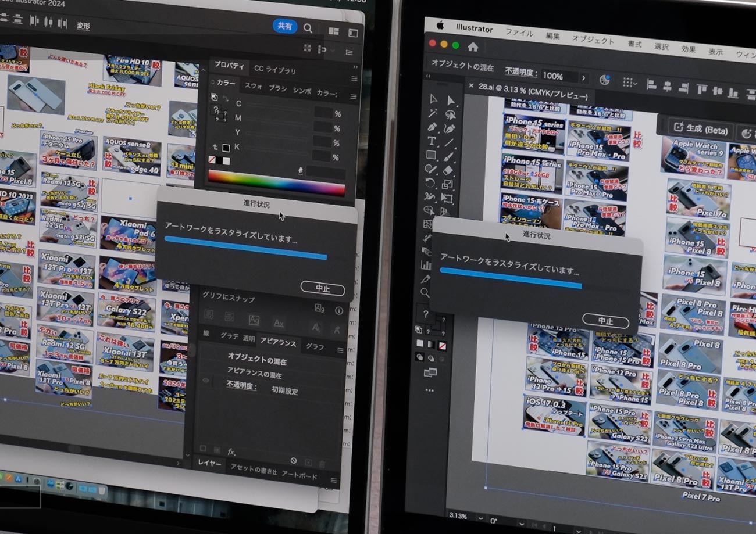Click the blue 共有 share button

coord(285,26)
